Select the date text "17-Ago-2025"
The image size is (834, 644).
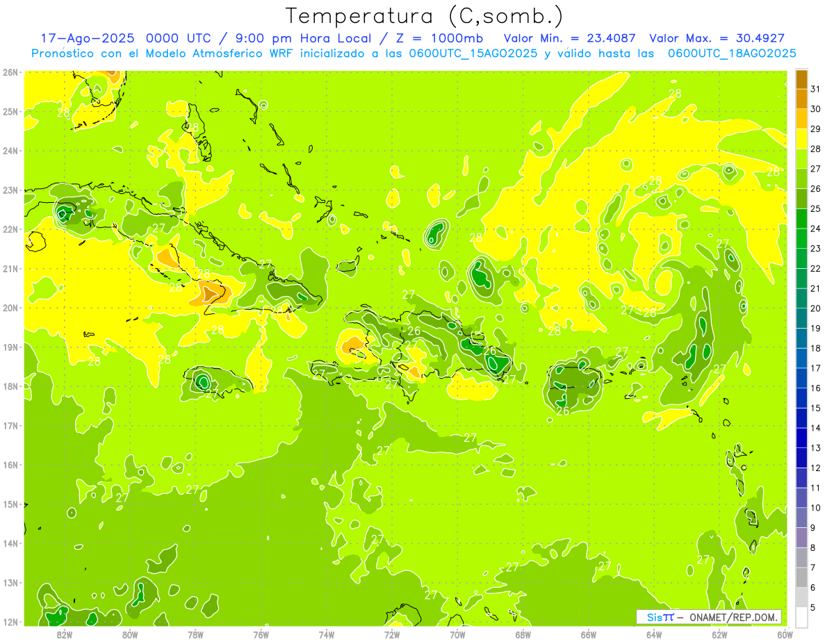pyautogui.click(x=88, y=38)
